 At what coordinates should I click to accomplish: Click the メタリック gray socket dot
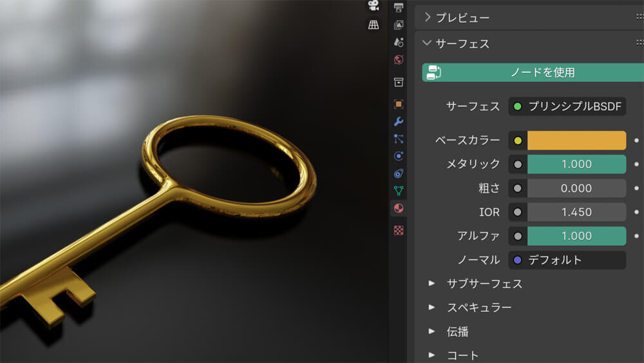(518, 164)
